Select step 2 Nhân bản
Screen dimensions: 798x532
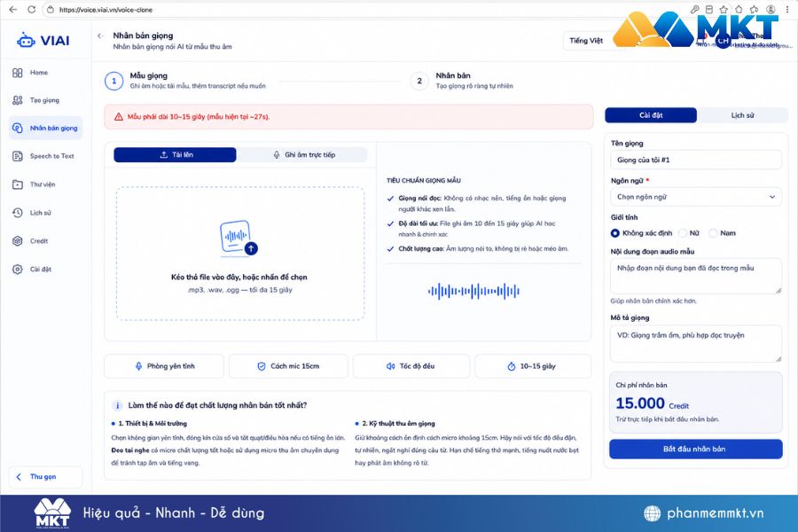(x=462, y=81)
